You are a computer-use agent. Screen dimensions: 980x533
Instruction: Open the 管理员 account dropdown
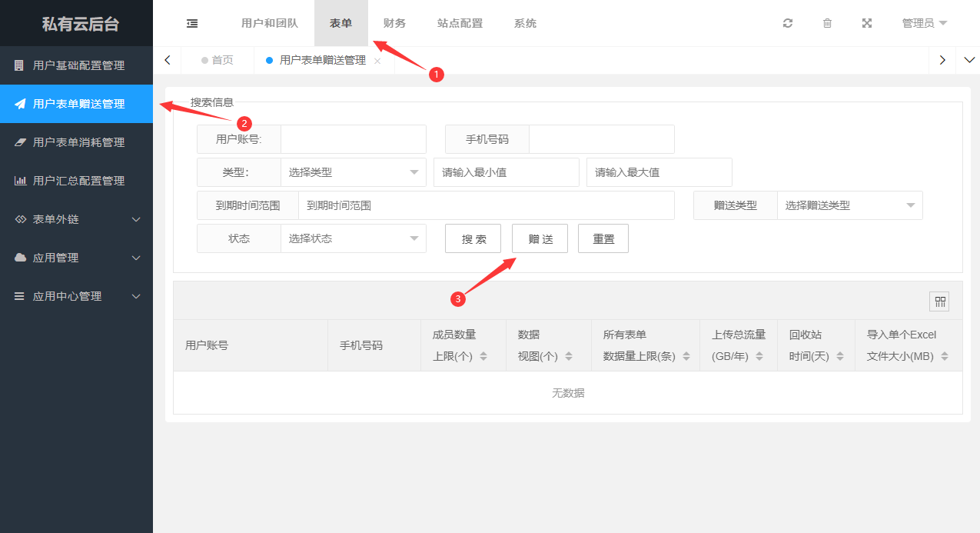(924, 23)
